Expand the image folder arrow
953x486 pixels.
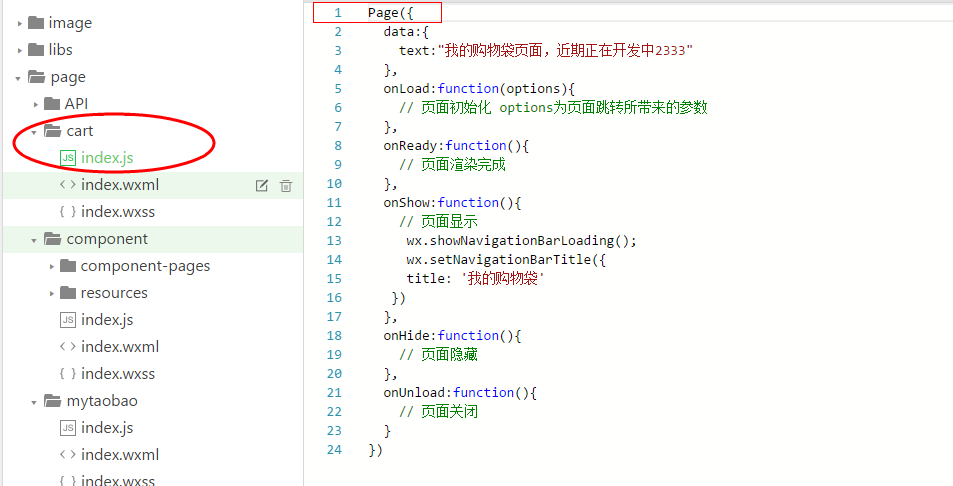(x=19, y=24)
